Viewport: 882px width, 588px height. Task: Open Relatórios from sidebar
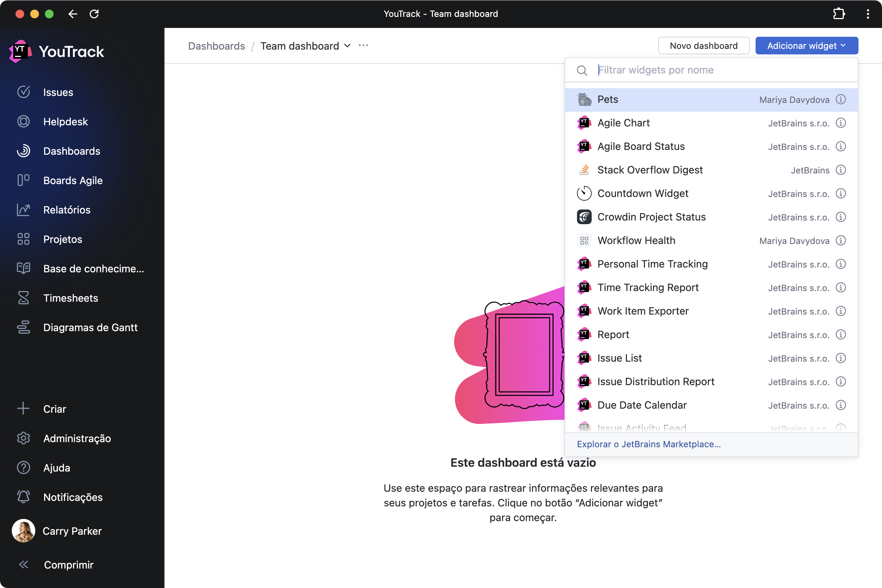point(66,210)
